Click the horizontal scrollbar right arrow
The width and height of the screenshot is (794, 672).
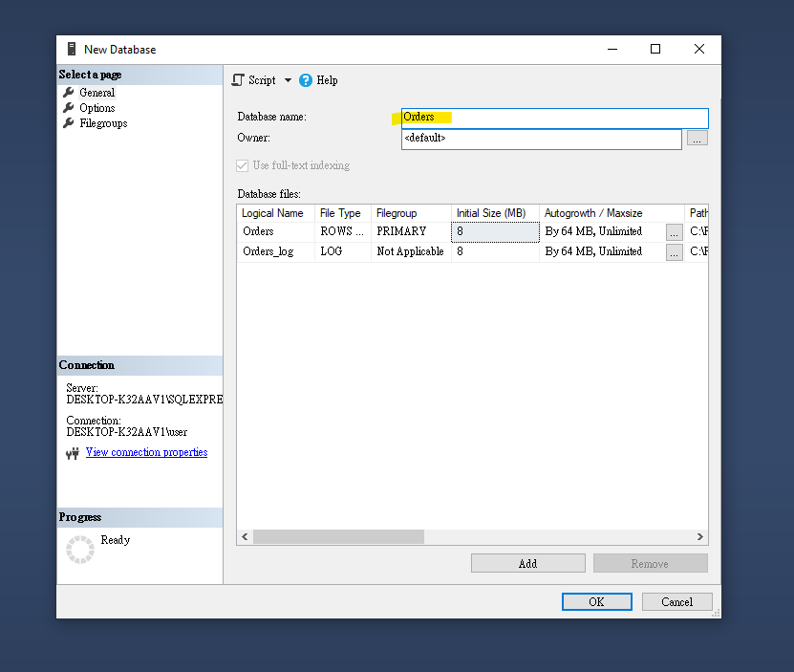[x=700, y=537]
